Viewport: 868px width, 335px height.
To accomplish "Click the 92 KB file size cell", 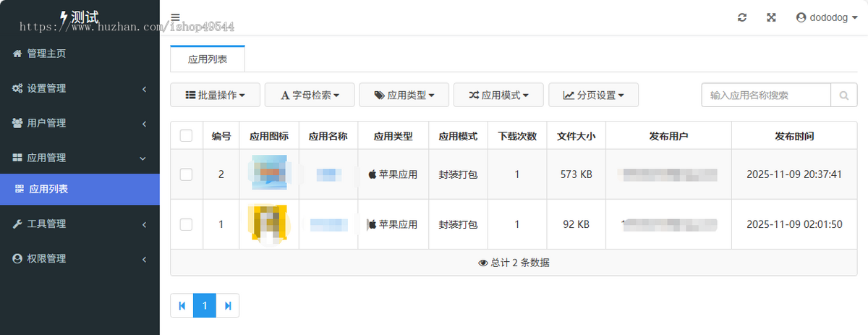I will [x=576, y=224].
